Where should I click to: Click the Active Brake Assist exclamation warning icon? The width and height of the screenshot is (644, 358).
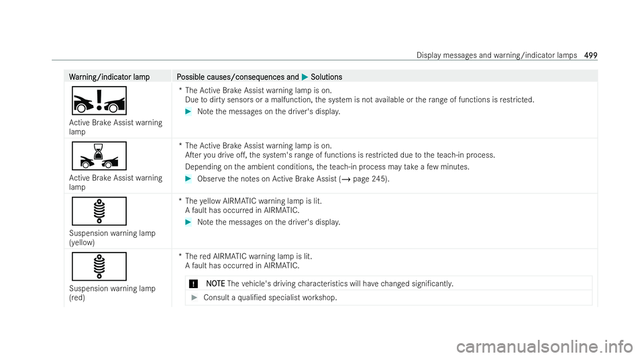pyautogui.click(x=99, y=101)
